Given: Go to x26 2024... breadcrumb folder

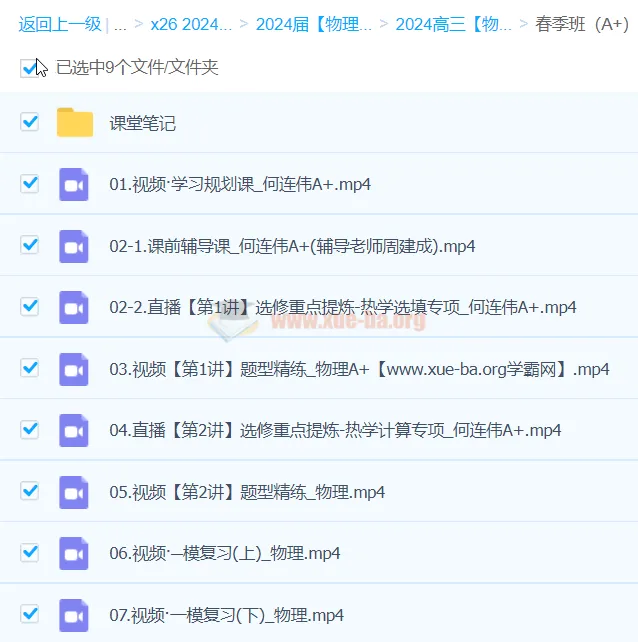Looking at the screenshot, I should pos(191,25).
